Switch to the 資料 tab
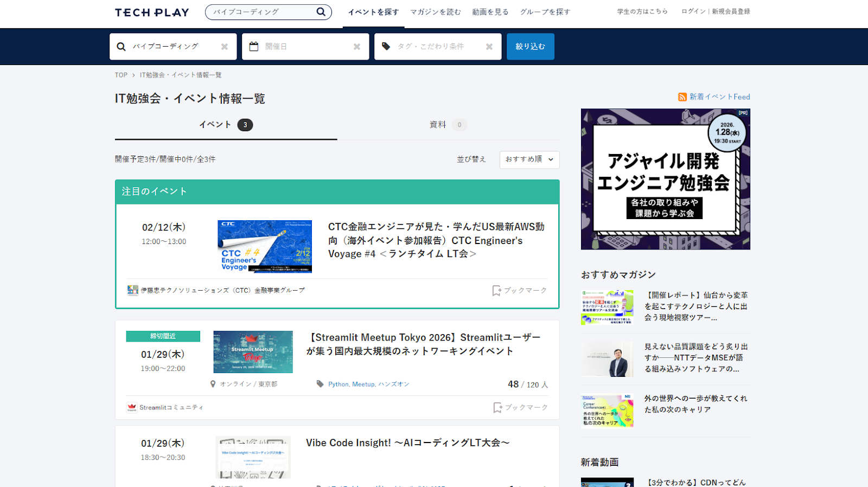This screenshot has width=868, height=487. [x=448, y=125]
